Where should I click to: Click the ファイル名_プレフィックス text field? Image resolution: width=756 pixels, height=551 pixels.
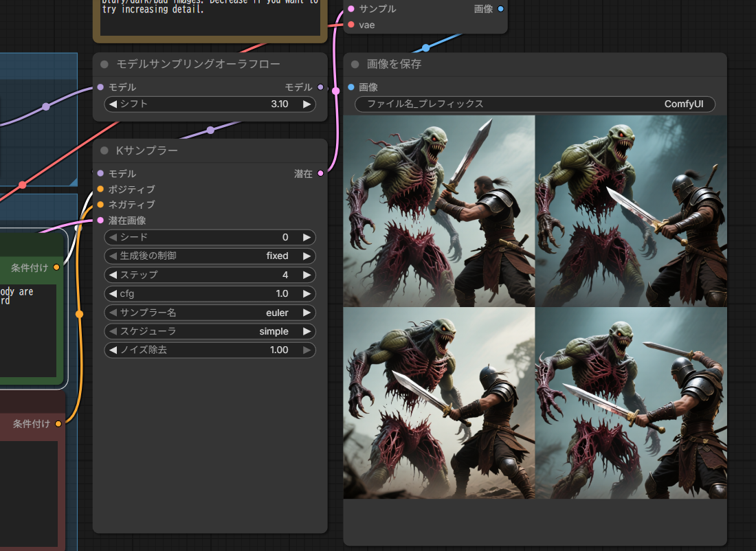coord(535,104)
